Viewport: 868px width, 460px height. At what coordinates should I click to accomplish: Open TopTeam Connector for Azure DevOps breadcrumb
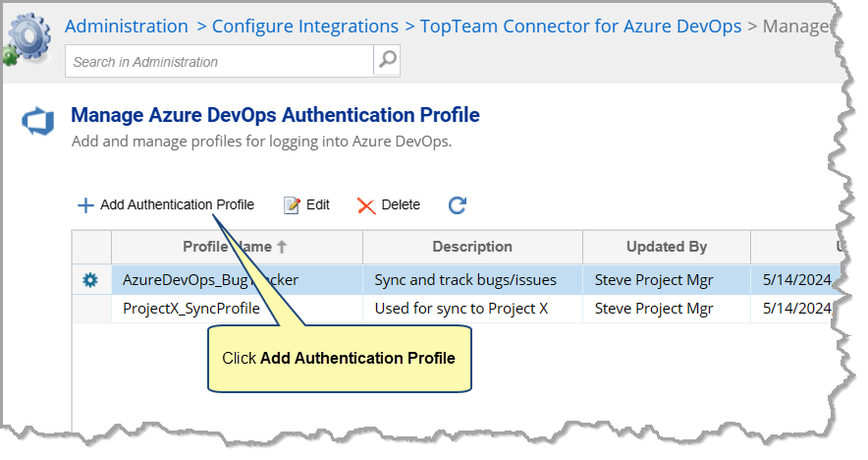click(x=580, y=27)
